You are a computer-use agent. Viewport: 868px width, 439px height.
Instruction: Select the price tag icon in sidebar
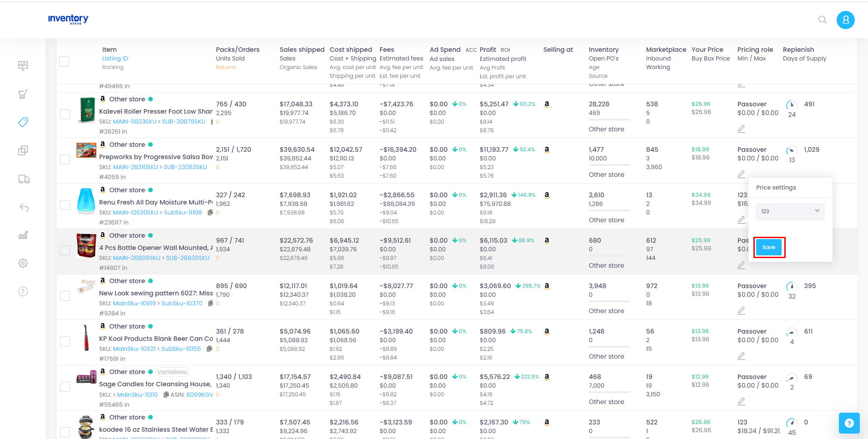[x=23, y=122]
